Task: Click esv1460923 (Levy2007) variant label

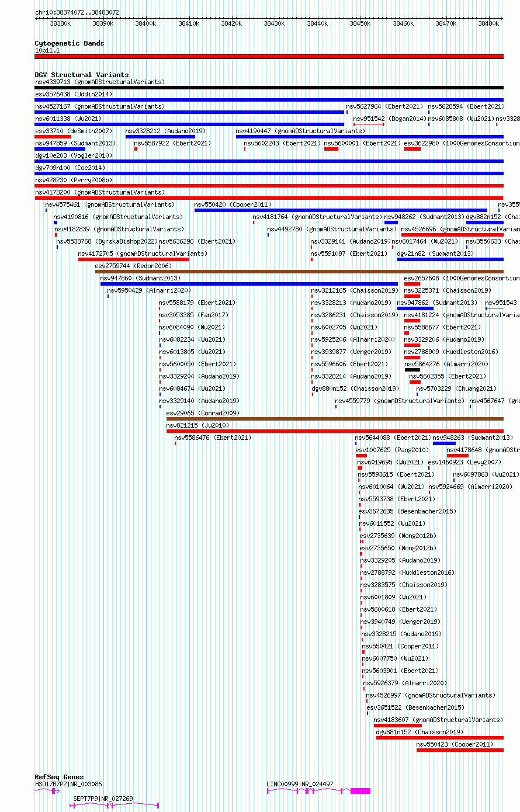Action: [x=464, y=462]
